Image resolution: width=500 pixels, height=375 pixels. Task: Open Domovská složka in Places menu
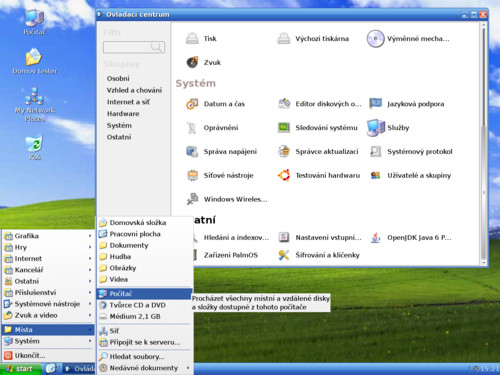pos(145,222)
